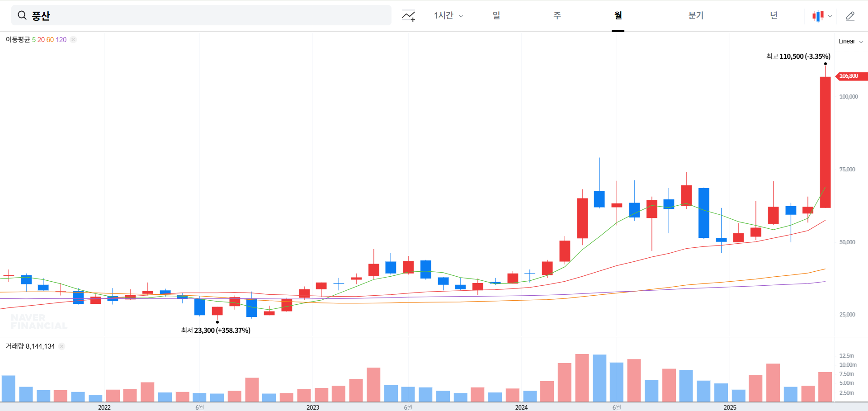Click the 100,000 price axis label
The height and width of the screenshot is (411, 868).
tap(849, 97)
